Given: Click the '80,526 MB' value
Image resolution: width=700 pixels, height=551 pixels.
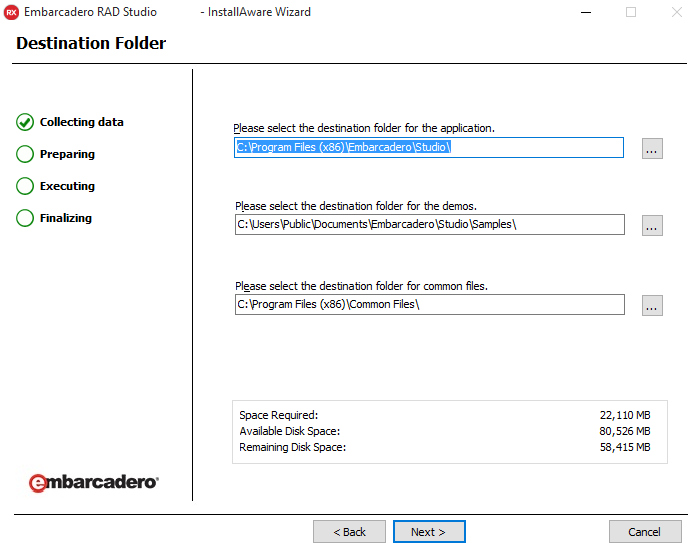Looking at the screenshot, I should [625, 431].
